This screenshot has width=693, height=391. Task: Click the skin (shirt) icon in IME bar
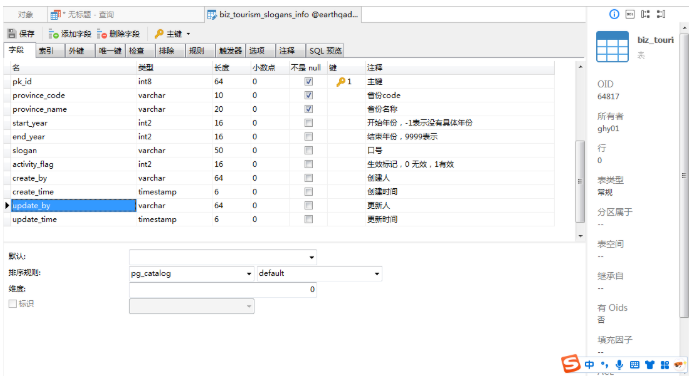tap(649, 364)
